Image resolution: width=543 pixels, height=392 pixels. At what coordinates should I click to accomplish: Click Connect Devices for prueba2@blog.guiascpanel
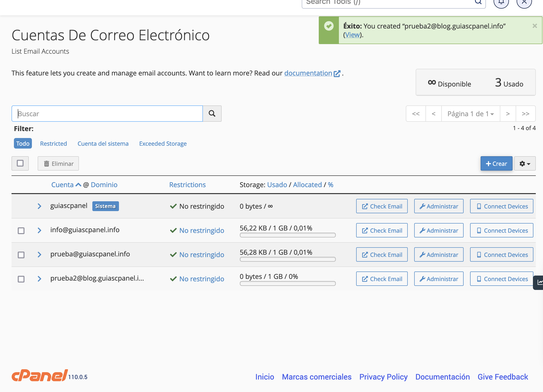pyautogui.click(x=502, y=279)
